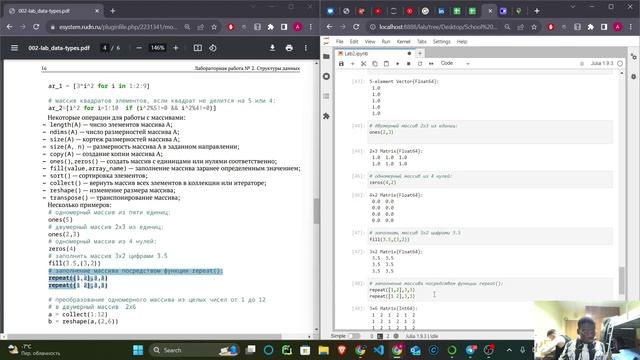Open the JupyterLab Settings menu

[x=442, y=42]
